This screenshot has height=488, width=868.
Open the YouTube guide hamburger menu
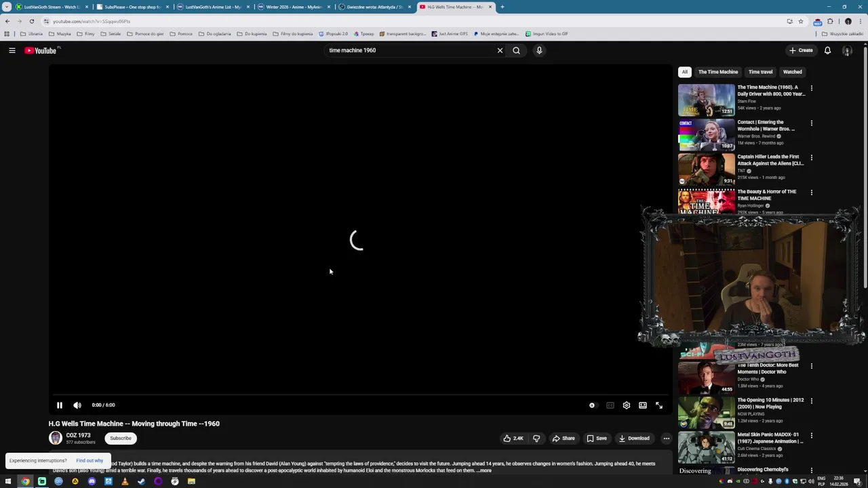pyautogui.click(x=12, y=50)
